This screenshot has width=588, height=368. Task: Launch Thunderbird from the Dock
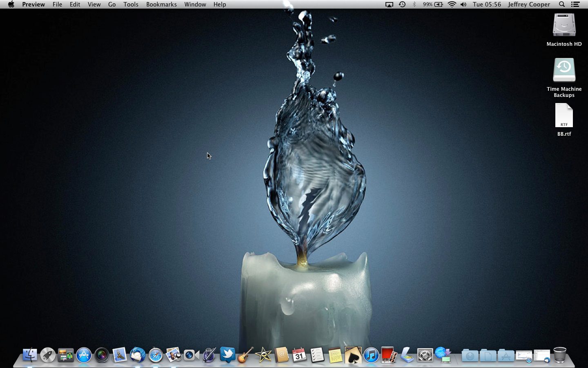coord(138,355)
